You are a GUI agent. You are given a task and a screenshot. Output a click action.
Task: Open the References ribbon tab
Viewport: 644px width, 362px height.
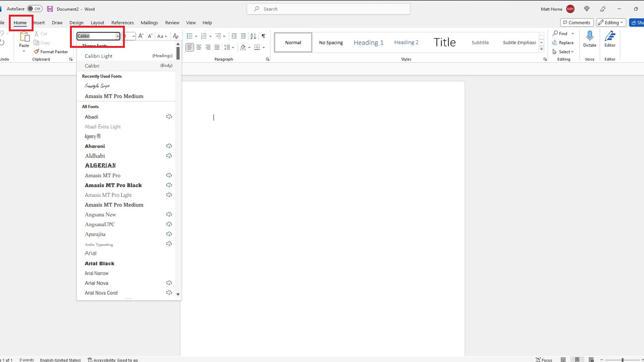tap(122, 22)
